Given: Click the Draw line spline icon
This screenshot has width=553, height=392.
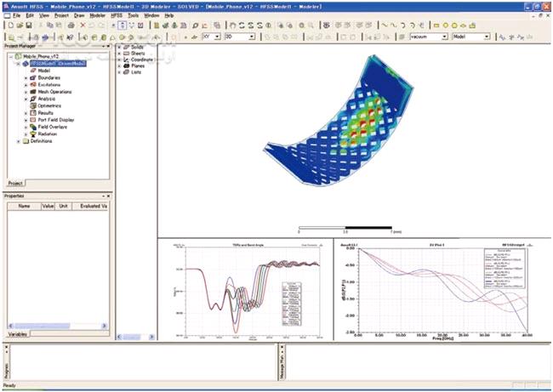Looking at the screenshot, I should [385, 26].
